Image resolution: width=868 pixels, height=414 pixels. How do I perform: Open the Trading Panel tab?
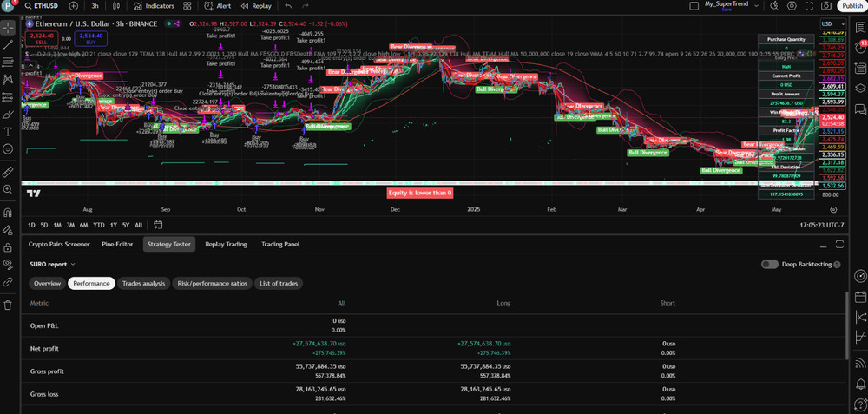(280, 244)
